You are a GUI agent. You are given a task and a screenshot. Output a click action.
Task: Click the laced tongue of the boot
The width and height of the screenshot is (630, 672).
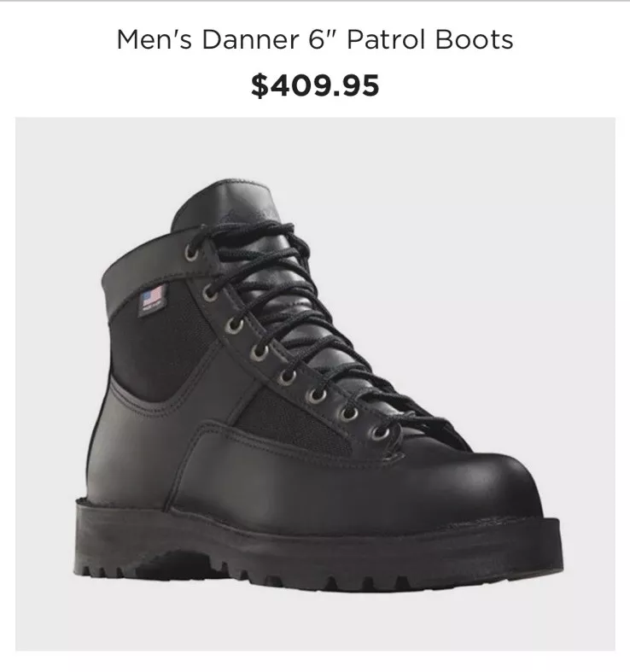click(x=300, y=317)
